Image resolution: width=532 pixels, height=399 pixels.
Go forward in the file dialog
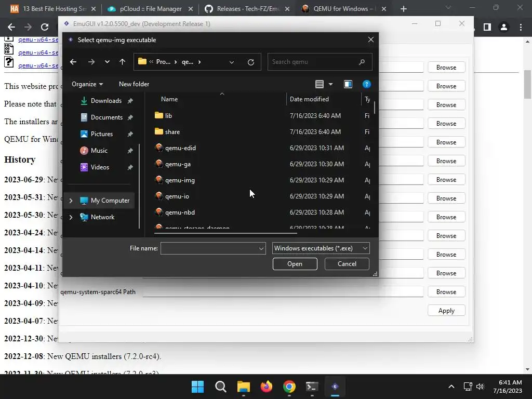91,62
